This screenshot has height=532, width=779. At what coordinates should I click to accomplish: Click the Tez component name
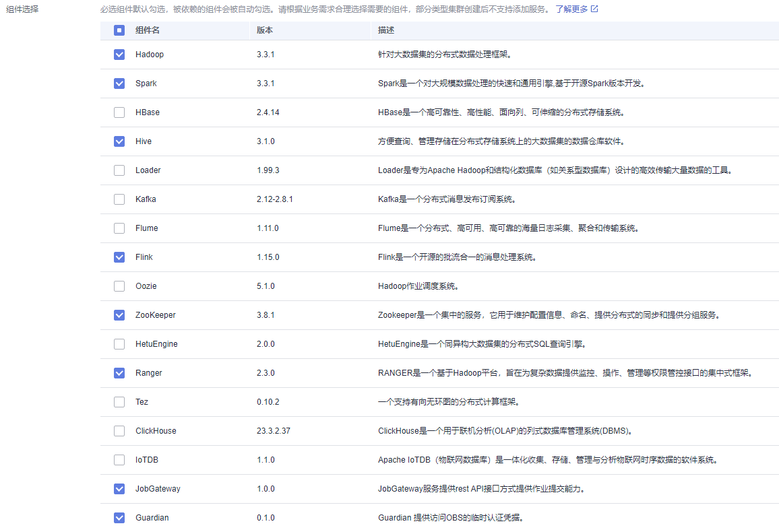pos(142,402)
